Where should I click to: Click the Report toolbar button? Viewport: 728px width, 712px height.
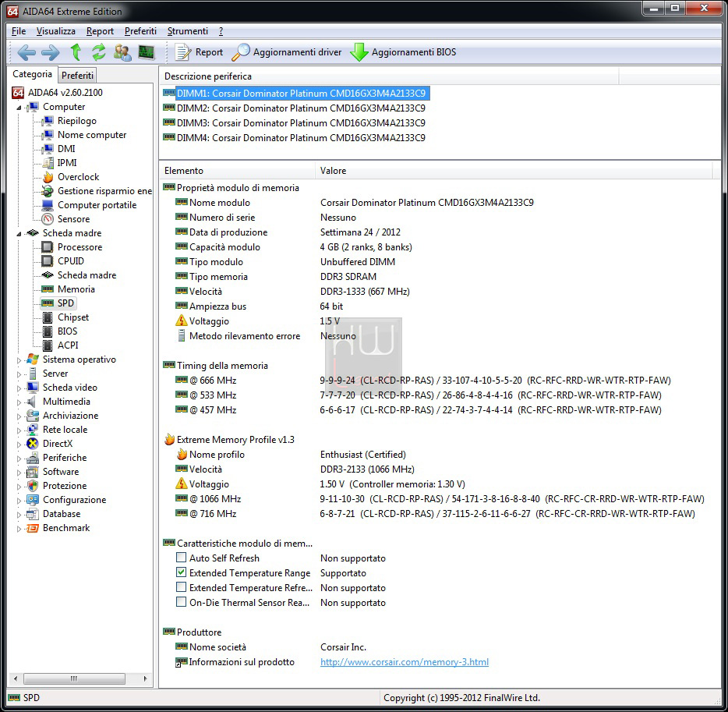point(199,52)
